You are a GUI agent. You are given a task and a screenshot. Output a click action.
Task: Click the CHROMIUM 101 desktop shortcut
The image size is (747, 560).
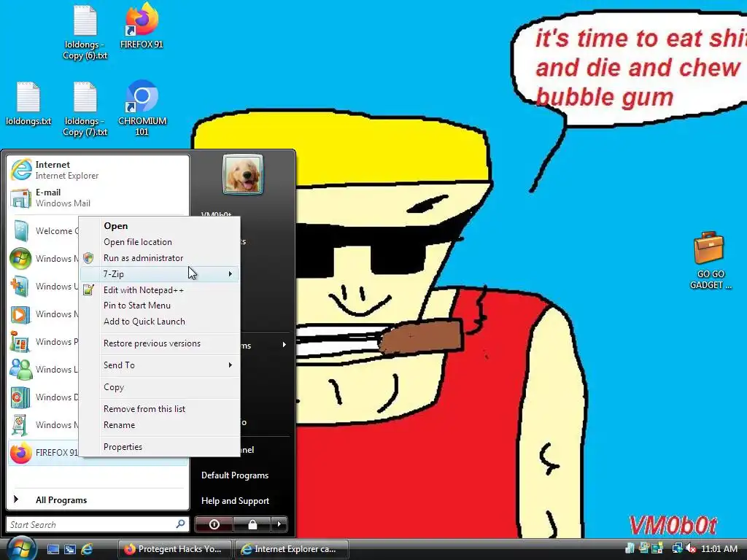click(142, 109)
